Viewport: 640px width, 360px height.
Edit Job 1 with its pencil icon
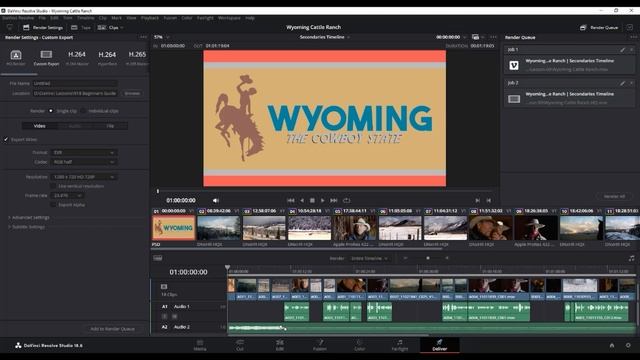click(x=622, y=49)
